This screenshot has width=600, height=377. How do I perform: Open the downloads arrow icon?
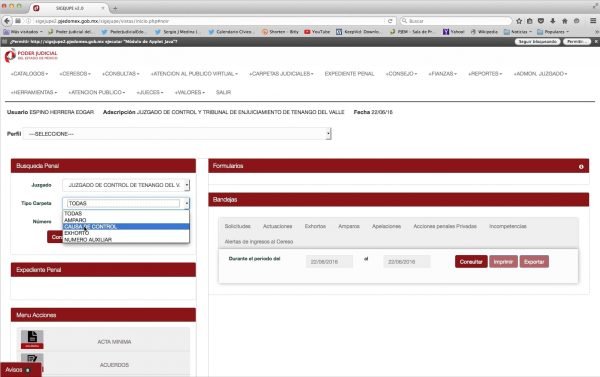[x=553, y=21]
